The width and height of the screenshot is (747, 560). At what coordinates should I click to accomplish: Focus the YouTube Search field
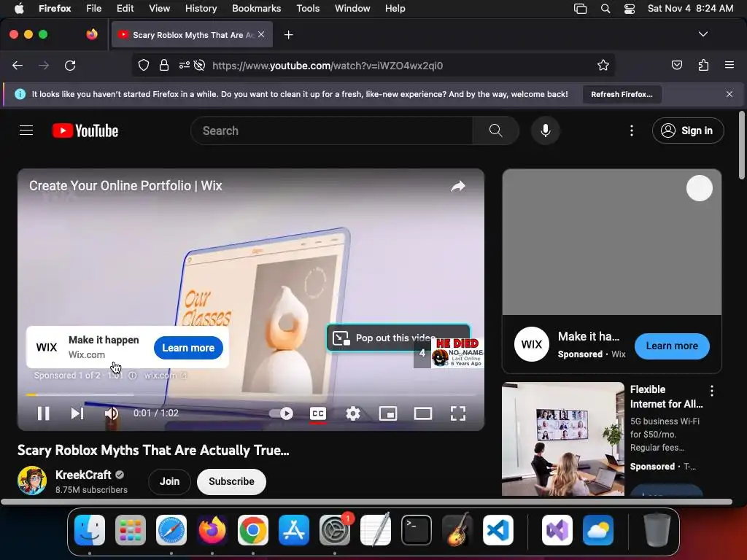click(332, 131)
